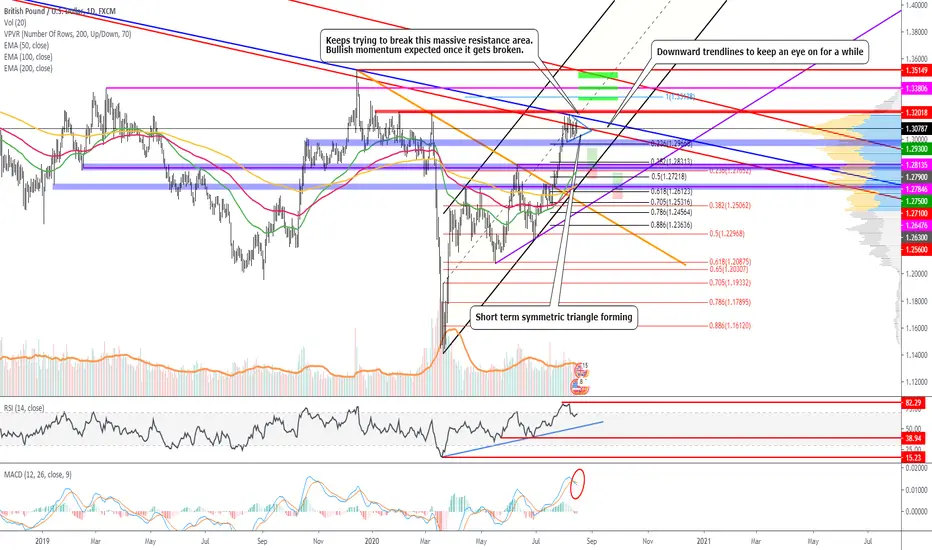Viewport: 932px width, 550px height.
Task: Select the EMA (50, close) legend entry
Action: click(26, 45)
